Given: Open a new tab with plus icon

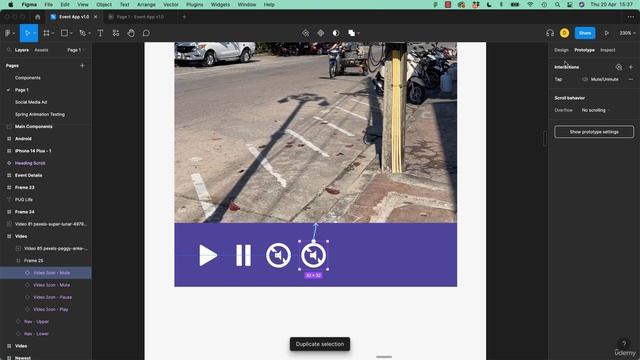Looking at the screenshot, I should point(184,17).
